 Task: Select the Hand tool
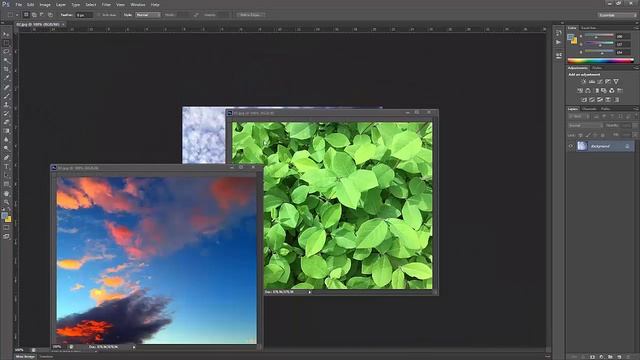[x=6, y=193]
